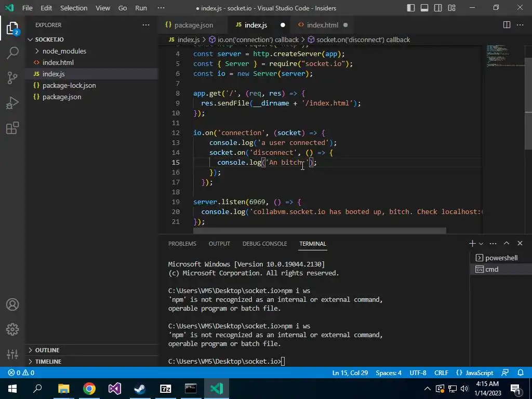532x399 pixels.
Task: Click the editor minimap preview
Action: (505, 56)
